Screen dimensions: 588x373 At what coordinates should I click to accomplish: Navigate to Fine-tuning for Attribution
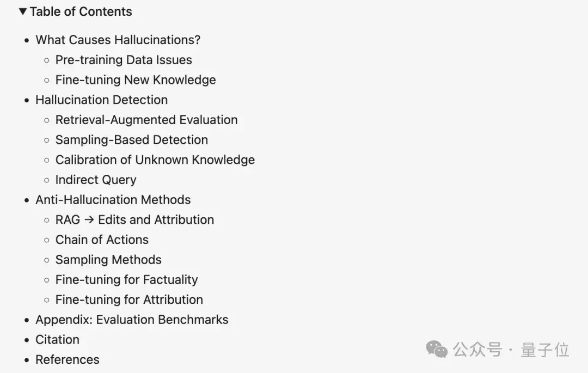(129, 299)
